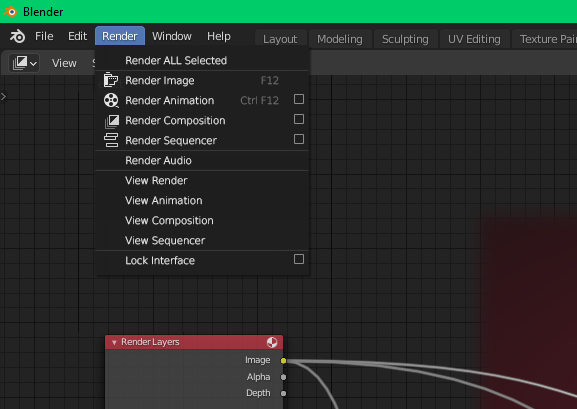Tick the Render Animation checkbox
Screen dimensions: 577x409
(299, 99)
